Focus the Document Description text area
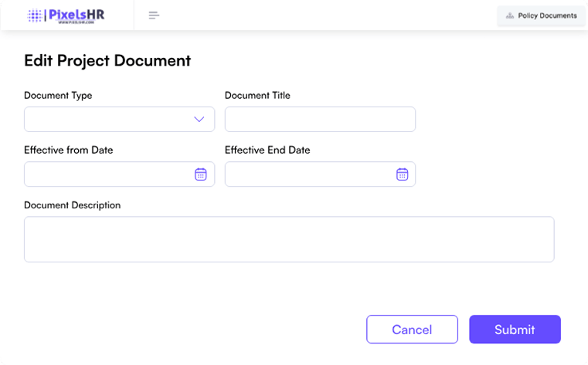Viewport: 588px width, 365px height. [x=289, y=239]
